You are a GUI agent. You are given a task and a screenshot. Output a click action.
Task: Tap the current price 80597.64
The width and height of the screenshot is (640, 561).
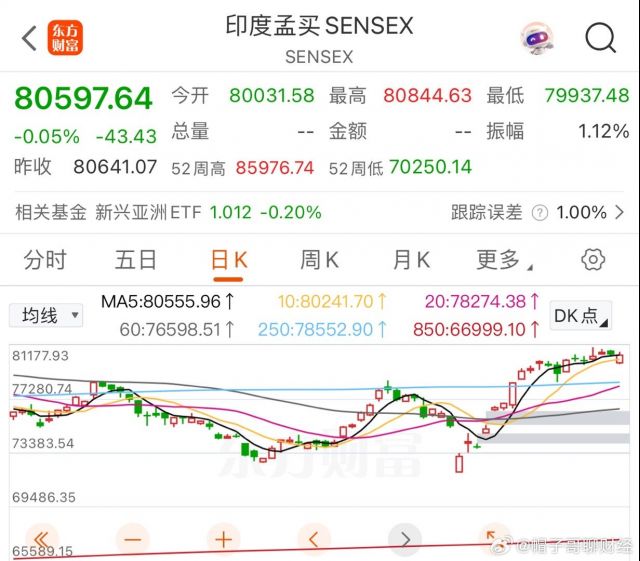83,98
